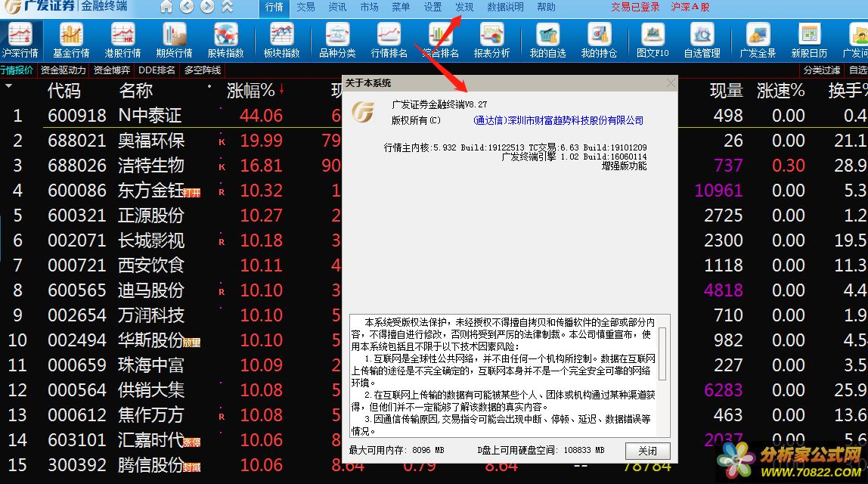This screenshot has height=484, width=868.
Task: Click the 广发证券 logo in the dialog
Action: [x=363, y=111]
